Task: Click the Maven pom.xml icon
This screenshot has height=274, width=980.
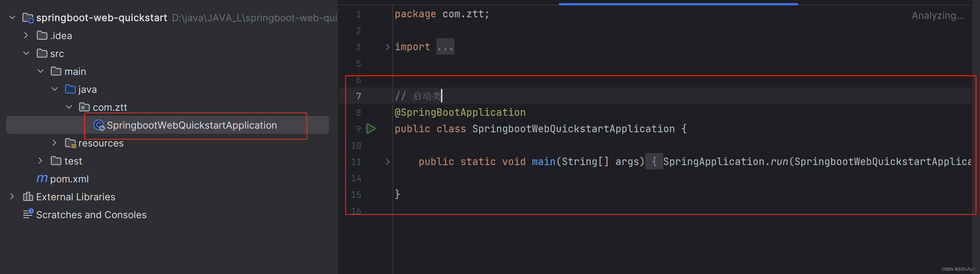Action: click(x=42, y=178)
